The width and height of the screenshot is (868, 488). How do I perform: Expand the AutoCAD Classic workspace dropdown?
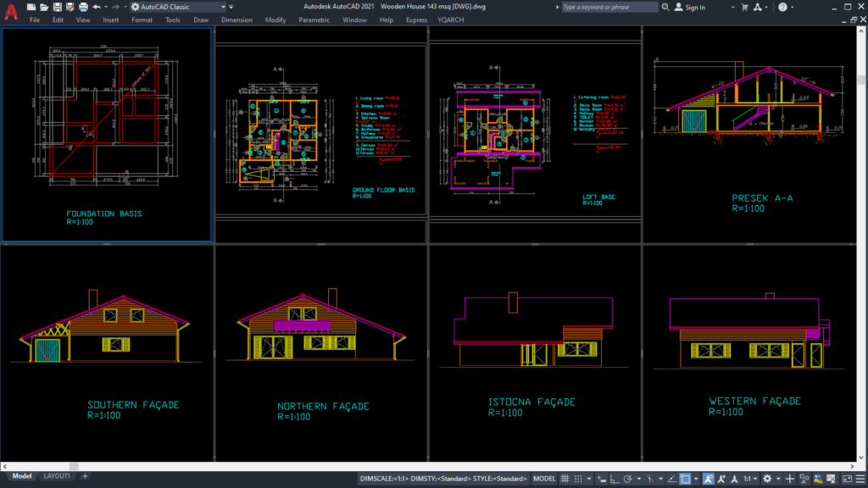[224, 7]
